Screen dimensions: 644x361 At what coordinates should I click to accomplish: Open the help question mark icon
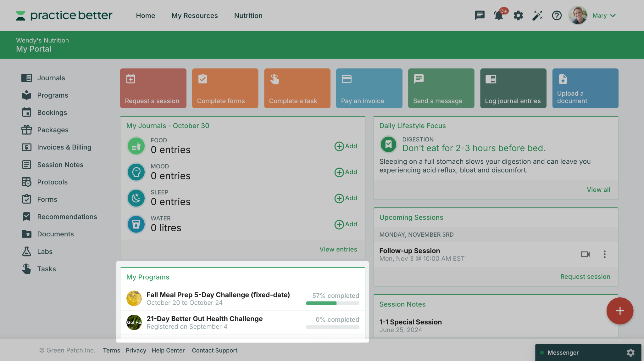coord(557,15)
